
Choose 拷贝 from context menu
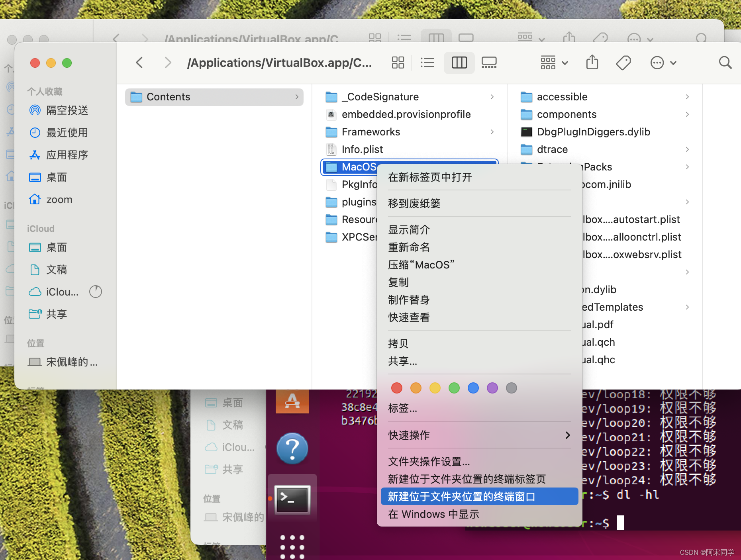click(479, 344)
